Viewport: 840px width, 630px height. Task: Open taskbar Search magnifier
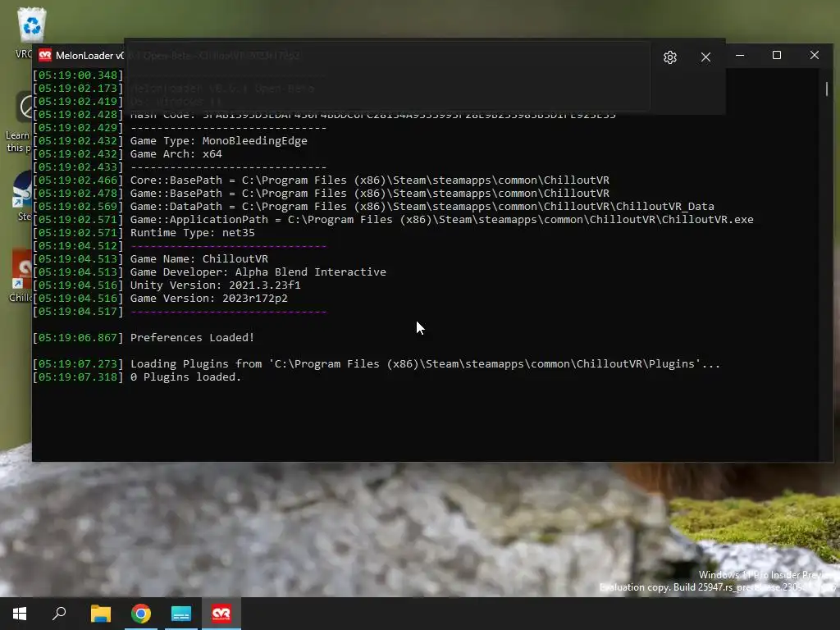pos(59,614)
